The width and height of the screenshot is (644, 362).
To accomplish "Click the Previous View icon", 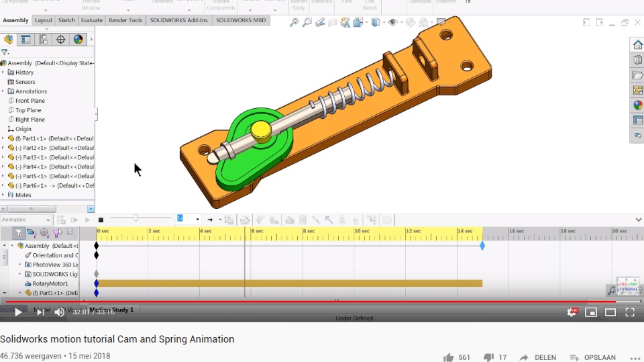I will (x=320, y=23).
